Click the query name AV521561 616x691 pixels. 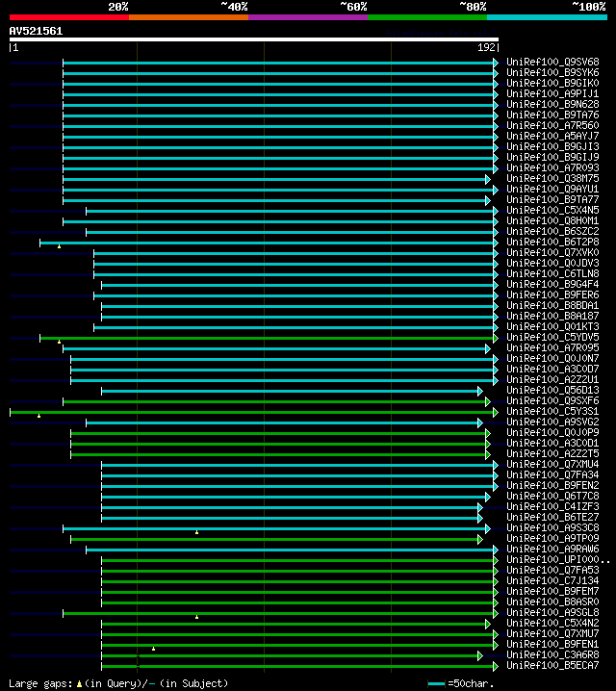36,31
